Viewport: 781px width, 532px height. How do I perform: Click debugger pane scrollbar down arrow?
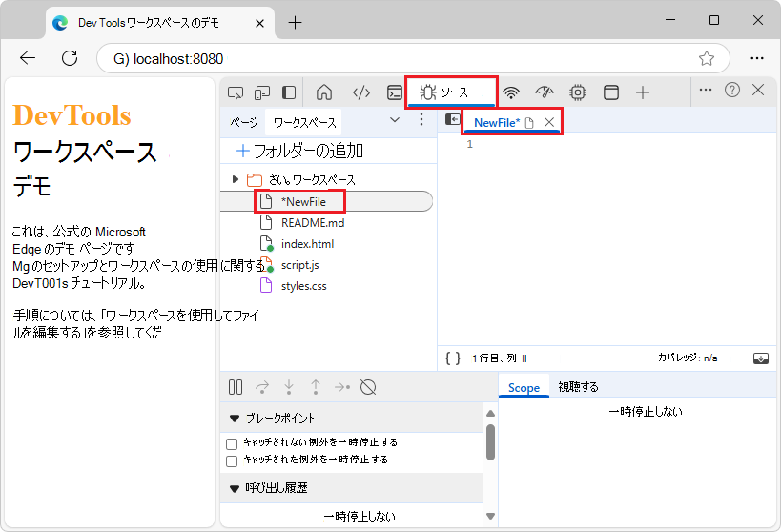490,516
